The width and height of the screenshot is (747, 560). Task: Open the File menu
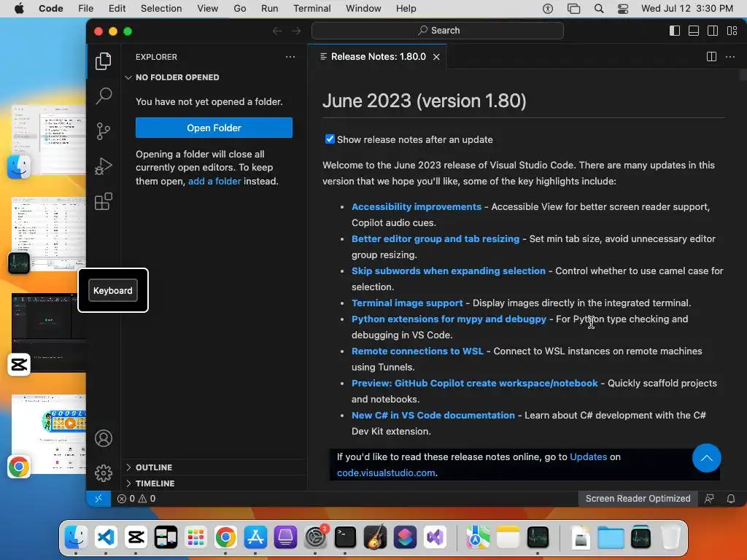click(86, 9)
